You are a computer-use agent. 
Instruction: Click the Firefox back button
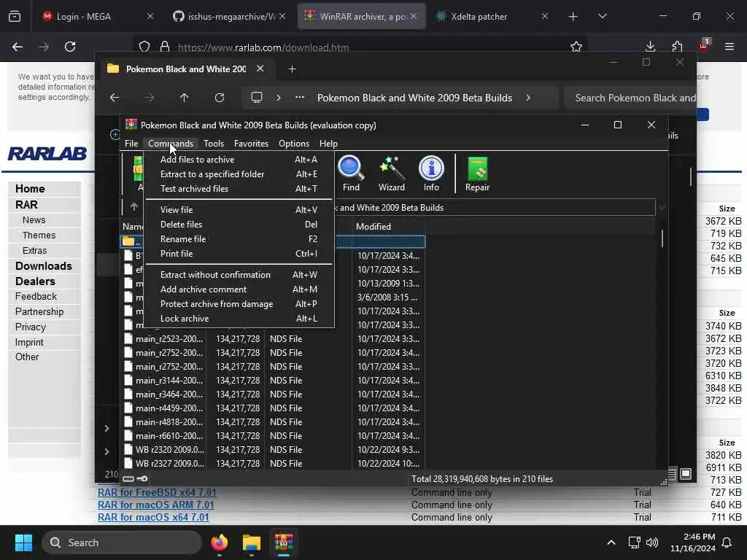pos(18,47)
